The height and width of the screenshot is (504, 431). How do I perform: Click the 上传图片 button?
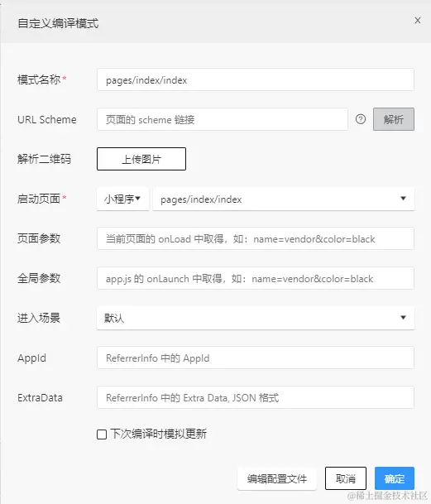(141, 159)
